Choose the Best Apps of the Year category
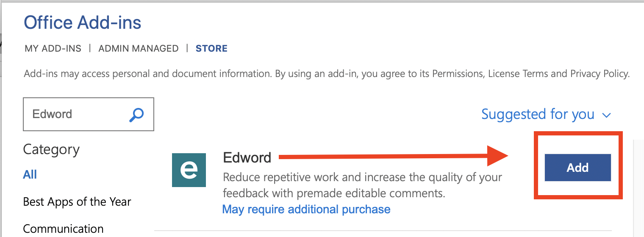Screen dimensions: 644x237 (77, 201)
